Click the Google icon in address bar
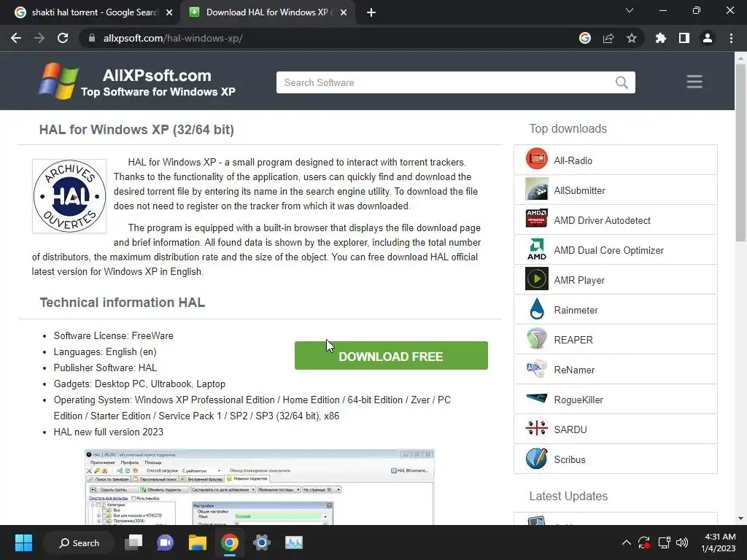747x560 pixels. [585, 38]
